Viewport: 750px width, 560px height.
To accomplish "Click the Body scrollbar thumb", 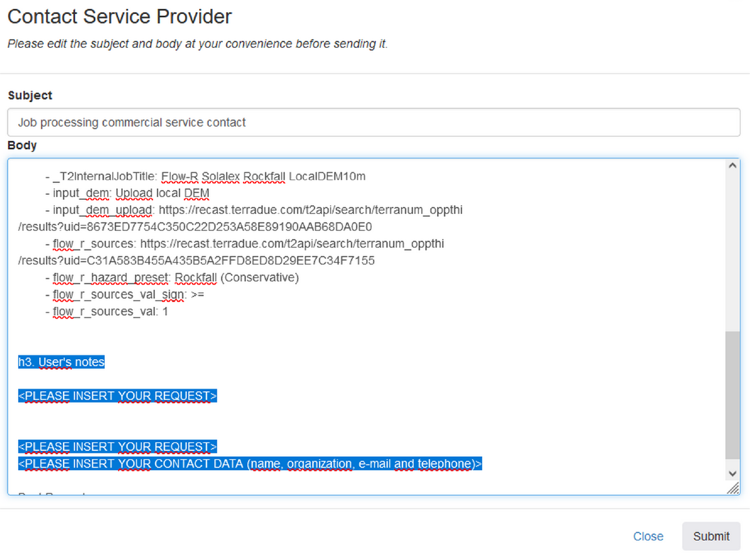I will coord(732,395).
